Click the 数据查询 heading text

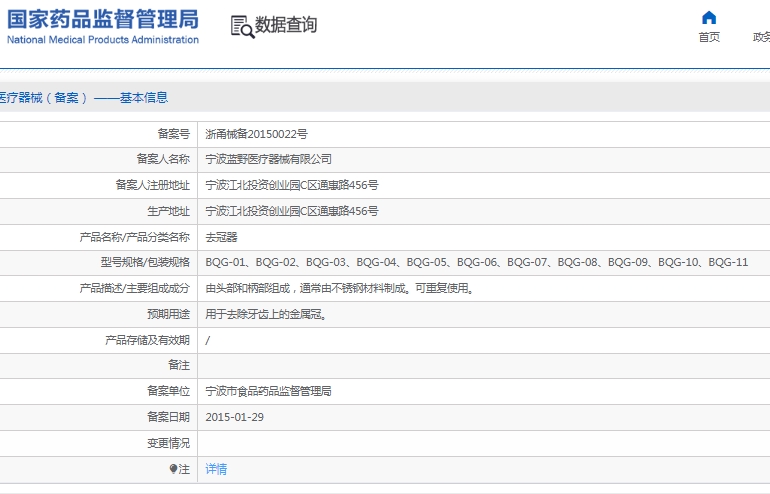(x=286, y=25)
